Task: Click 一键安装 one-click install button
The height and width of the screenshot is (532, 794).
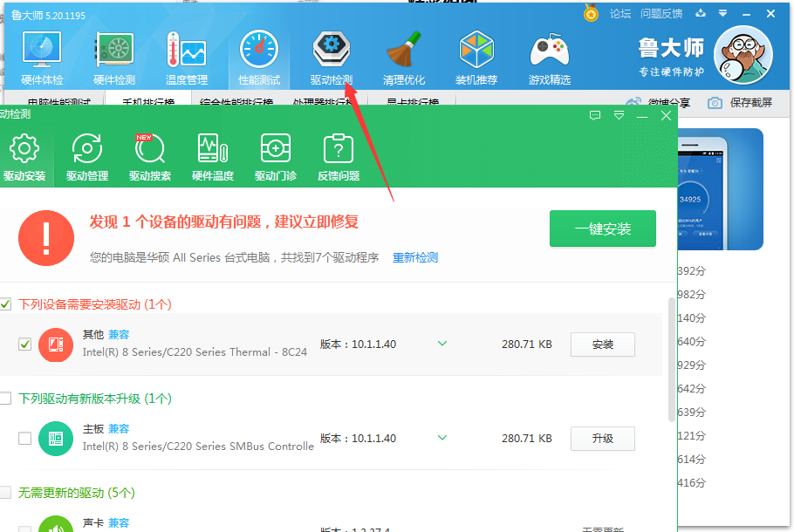Action: pyautogui.click(x=603, y=228)
